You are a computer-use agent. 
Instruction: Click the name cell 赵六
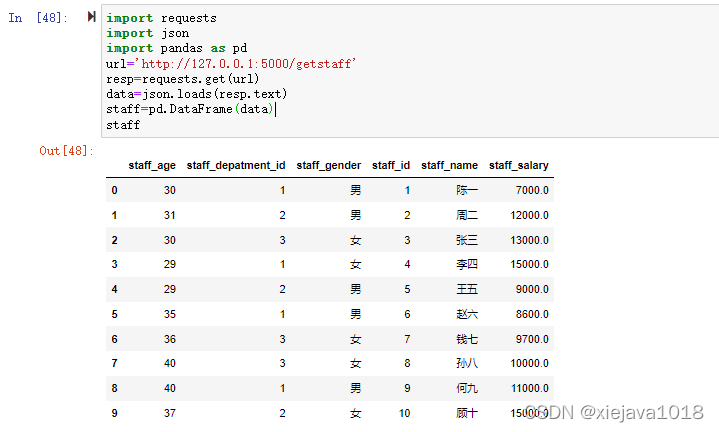click(467, 314)
